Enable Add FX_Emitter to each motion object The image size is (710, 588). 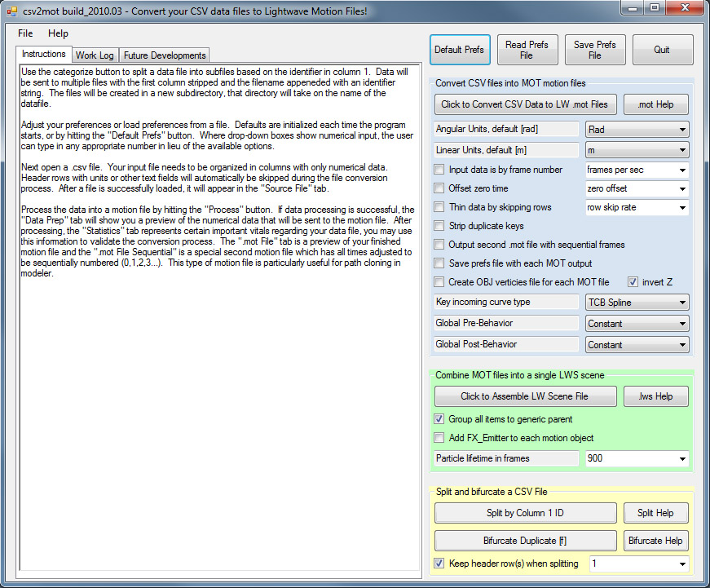point(439,438)
